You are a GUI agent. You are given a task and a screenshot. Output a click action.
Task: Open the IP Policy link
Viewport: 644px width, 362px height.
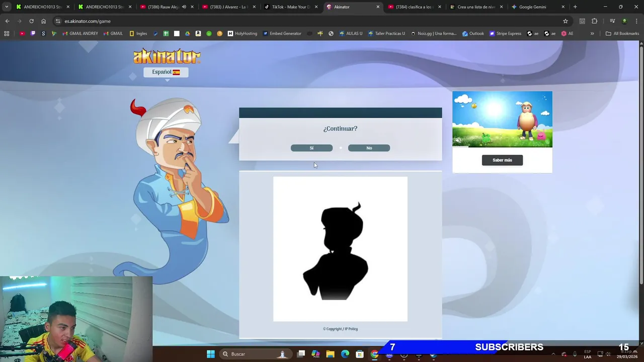tap(351, 329)
